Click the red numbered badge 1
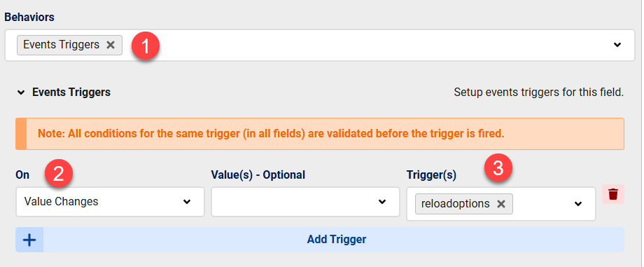Viewport: 644px width, 267px height. coord(146,46)
